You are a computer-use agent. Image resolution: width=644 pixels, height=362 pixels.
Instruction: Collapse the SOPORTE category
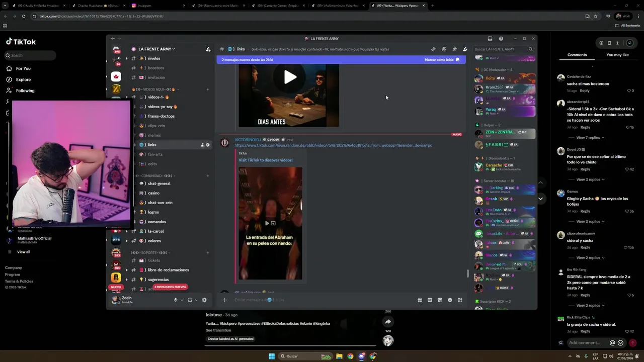coord(151,253)
